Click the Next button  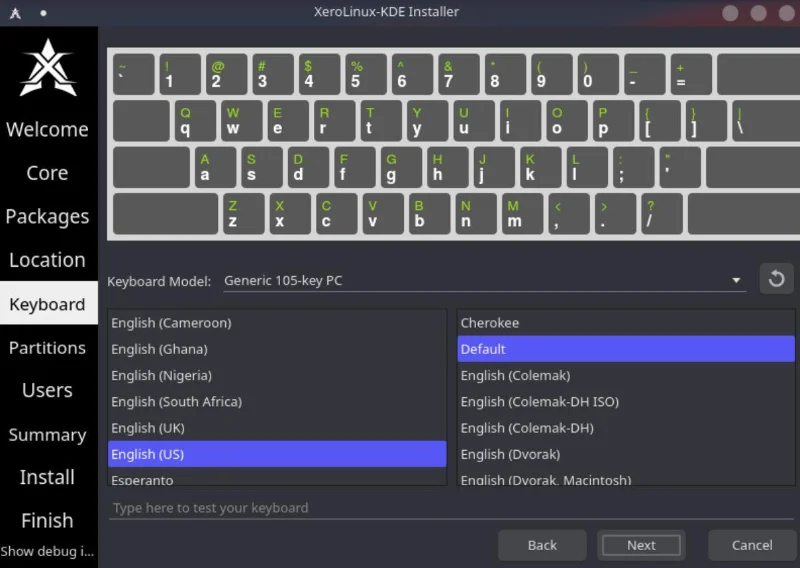[x=641, y=545]
